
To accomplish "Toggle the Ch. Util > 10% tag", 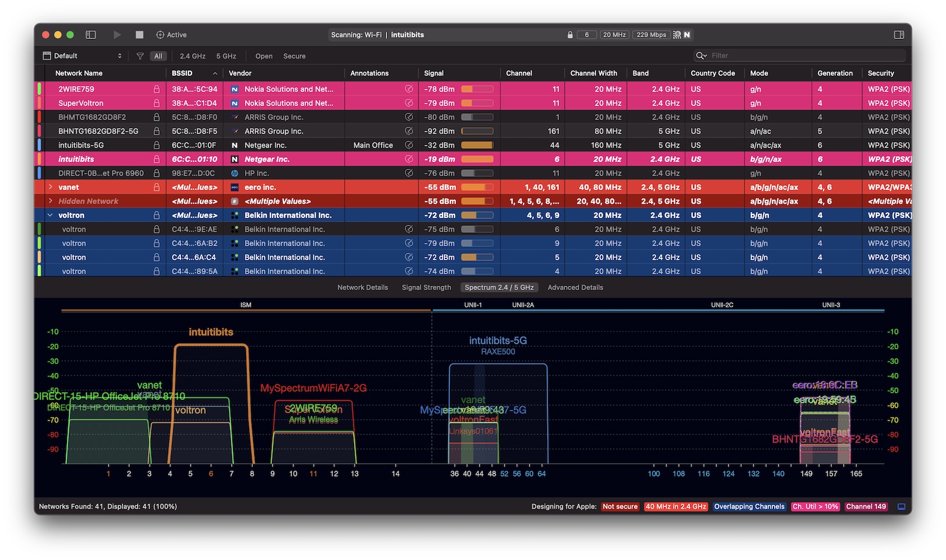I will [816, 506].
